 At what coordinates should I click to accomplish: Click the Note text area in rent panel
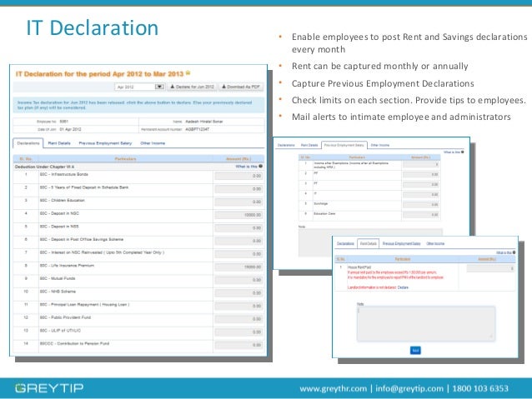click(x=426, y=323)
